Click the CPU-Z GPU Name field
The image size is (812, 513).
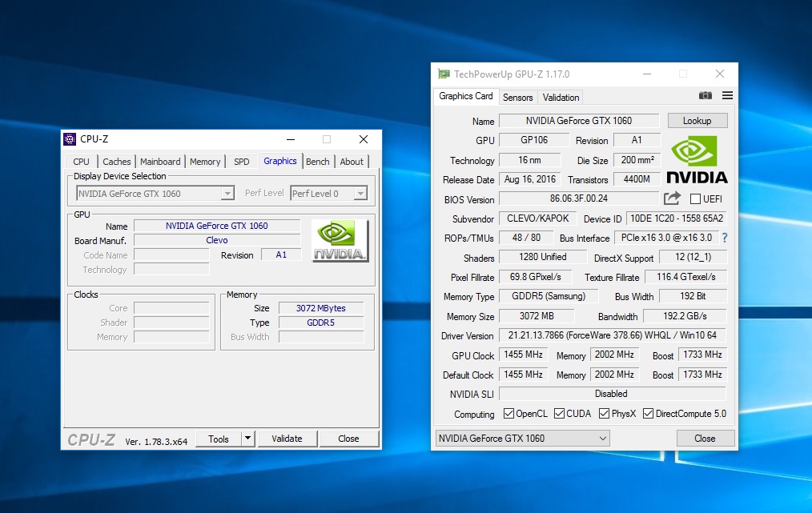(217, 226)
